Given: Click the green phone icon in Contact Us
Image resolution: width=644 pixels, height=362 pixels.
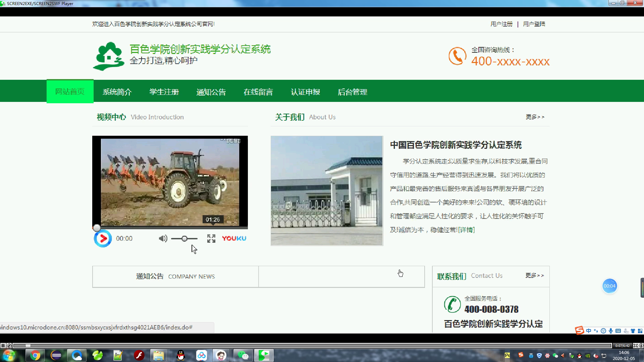Looking at the screenshot, I should click(x=452, y=304).
